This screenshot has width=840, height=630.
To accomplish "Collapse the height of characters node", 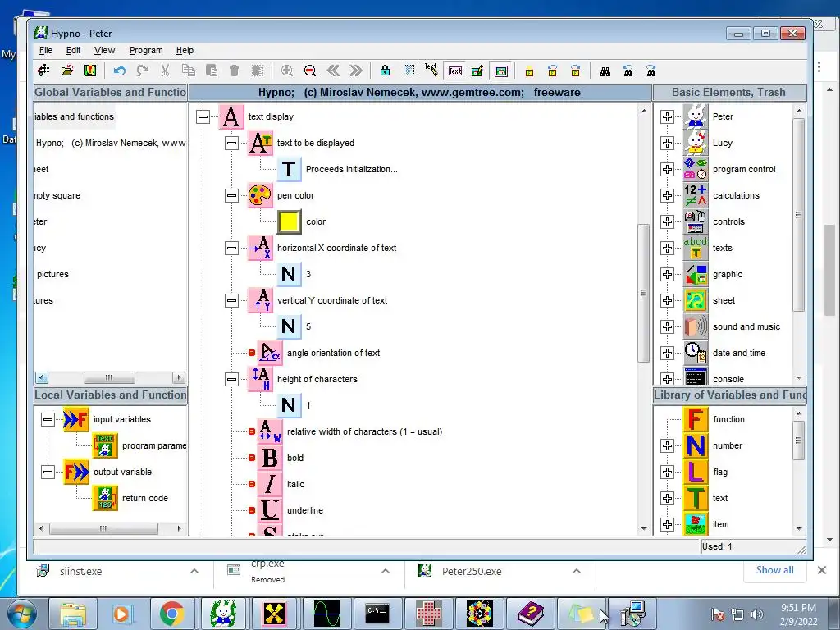I will pos(231,379).
